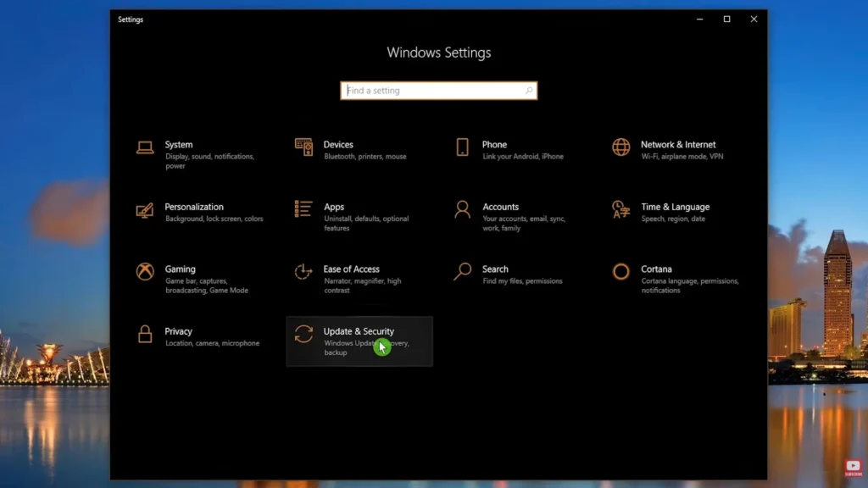The width and height of the screenshot is (868, 488).
Task: Open the Devices keyboard icon
Action: click(x=303, y=147)
